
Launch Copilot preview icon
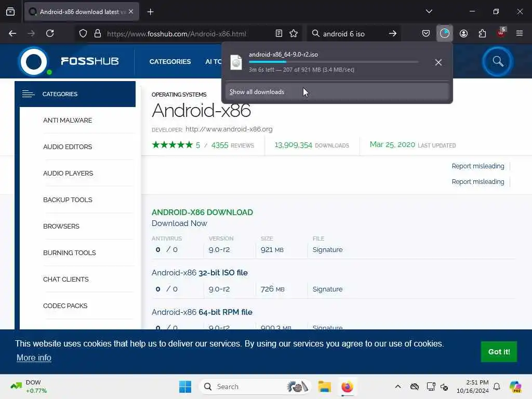point(515,387)
